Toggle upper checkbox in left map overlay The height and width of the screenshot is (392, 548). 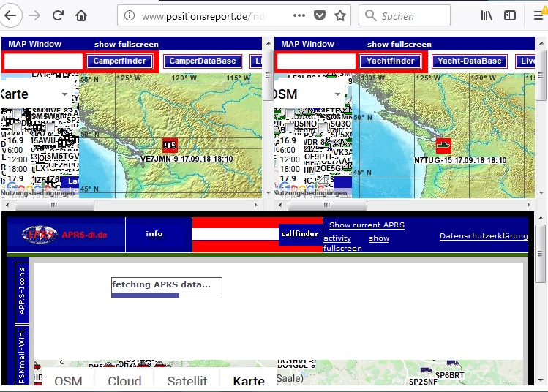(x=17, y=114)
